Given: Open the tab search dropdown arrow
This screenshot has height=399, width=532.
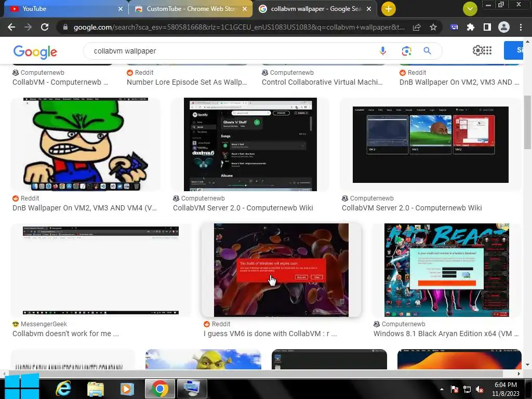Looking at the screenshot, I should point(470,9).
